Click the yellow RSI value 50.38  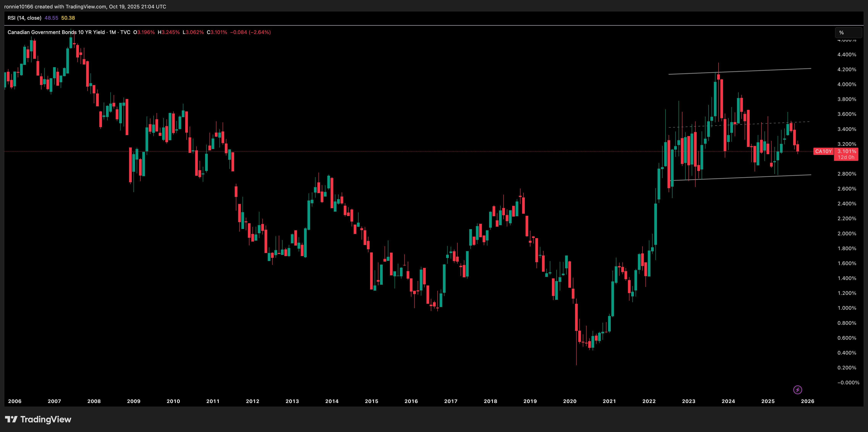click(x=68, y=18)
